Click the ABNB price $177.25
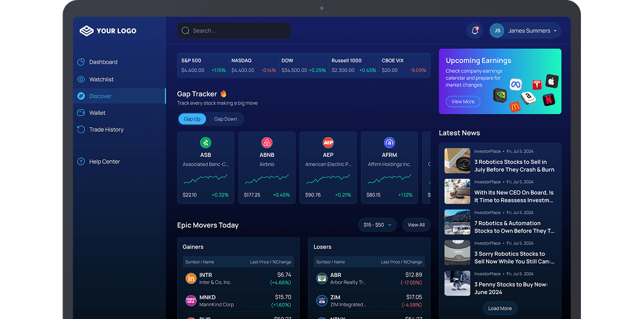 click(252, 195)
